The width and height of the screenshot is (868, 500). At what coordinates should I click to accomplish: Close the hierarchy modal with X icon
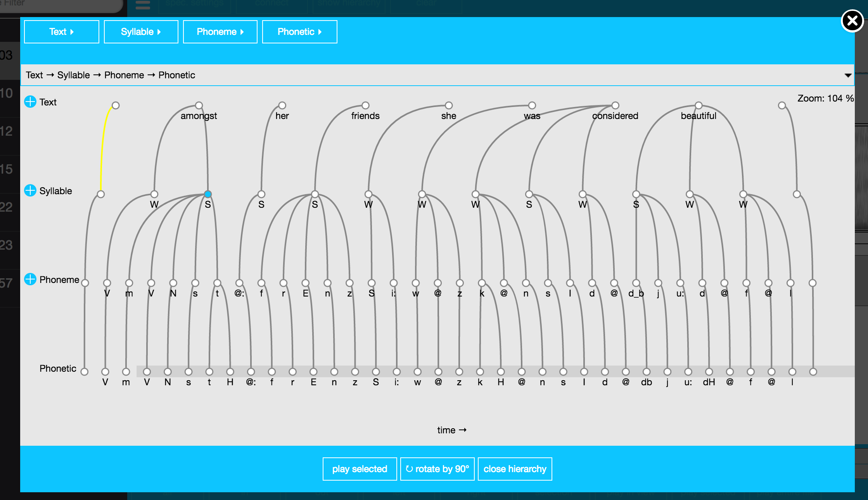tap(852, 21)
